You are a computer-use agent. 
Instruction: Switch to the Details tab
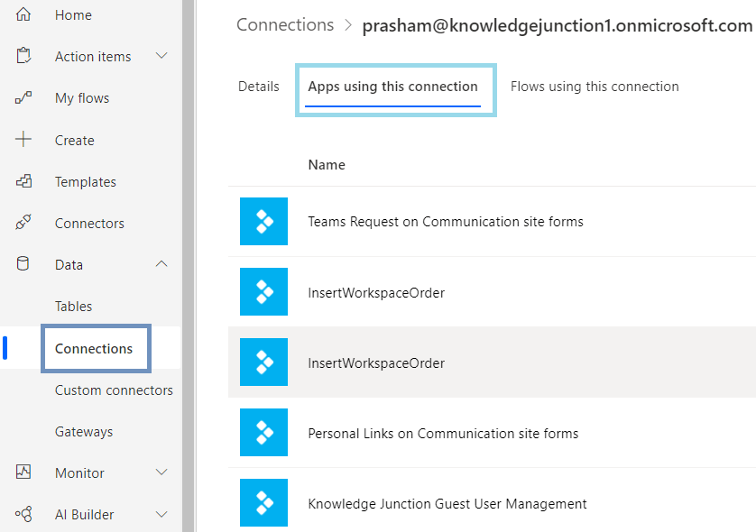pyautogui.click(x=259, y=87)
